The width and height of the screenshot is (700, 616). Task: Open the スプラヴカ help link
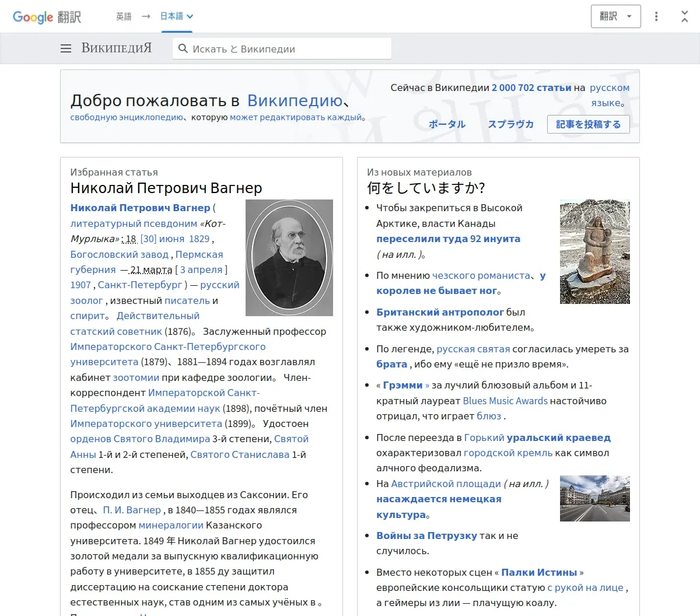pos(510,124)
